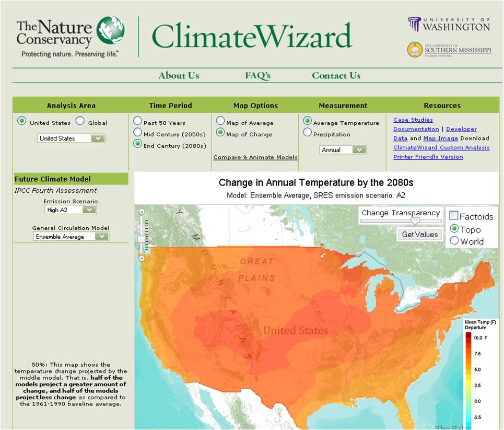This screenshot has width=504, height=430.
Task: Click the map zoom level slider handle
Action: 142,239
